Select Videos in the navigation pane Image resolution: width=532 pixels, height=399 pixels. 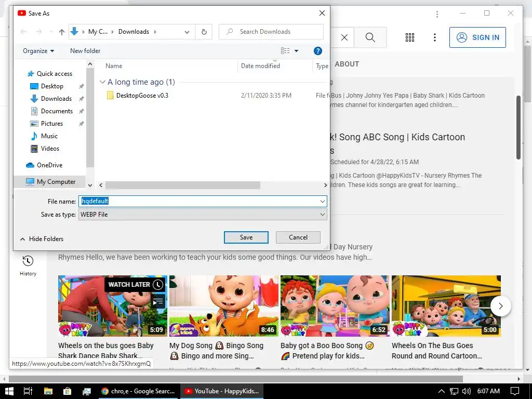50,149
